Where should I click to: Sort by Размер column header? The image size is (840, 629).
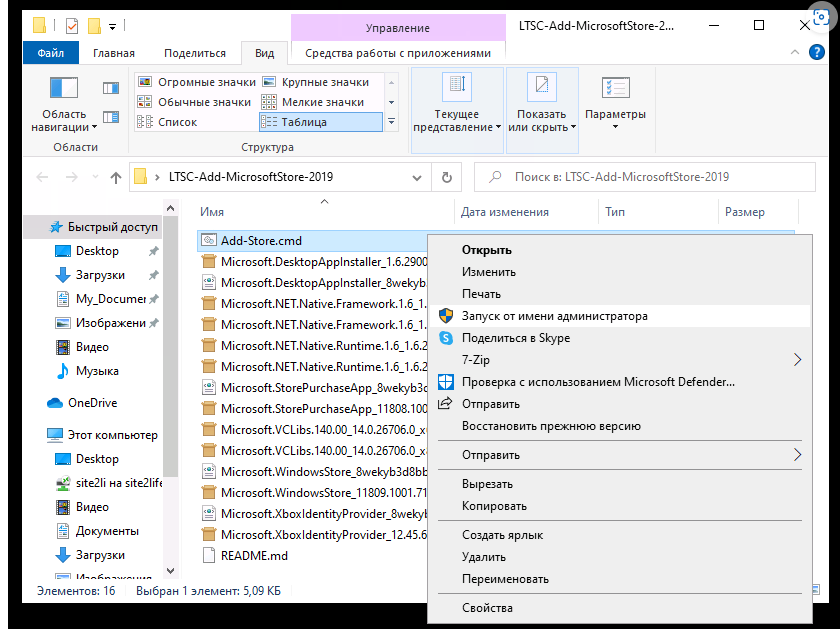[745, 212]
